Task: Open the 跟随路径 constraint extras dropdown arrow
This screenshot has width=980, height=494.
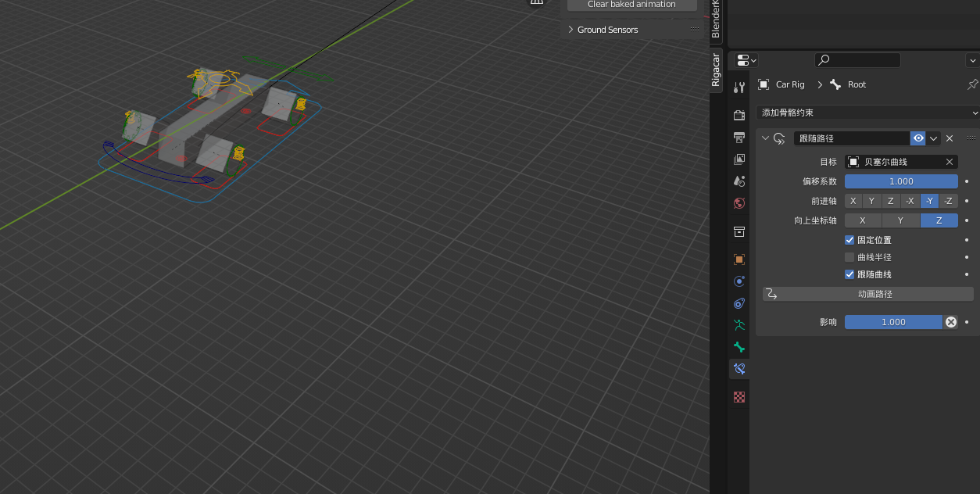Action: (933, 138)
